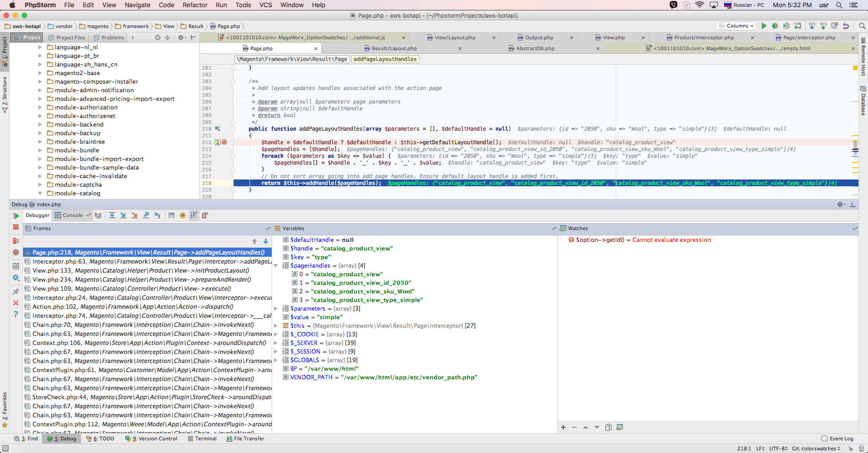Update project from VCS

tap(812, 26)
